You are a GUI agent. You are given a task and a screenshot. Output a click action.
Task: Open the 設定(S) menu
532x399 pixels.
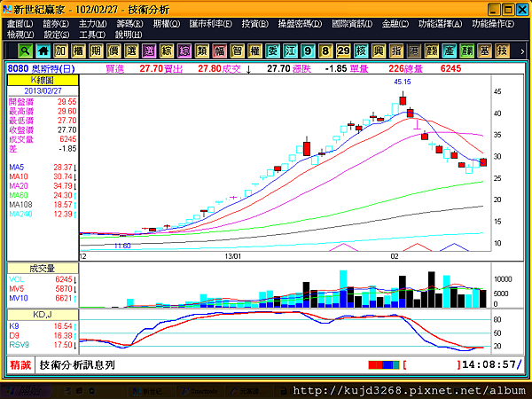[57, 35]
